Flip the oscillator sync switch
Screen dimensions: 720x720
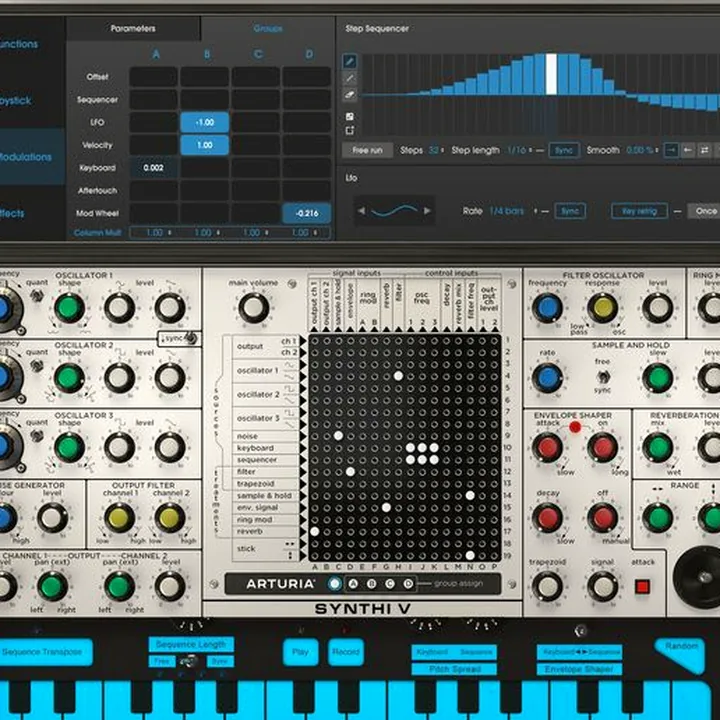coord(191,338)
